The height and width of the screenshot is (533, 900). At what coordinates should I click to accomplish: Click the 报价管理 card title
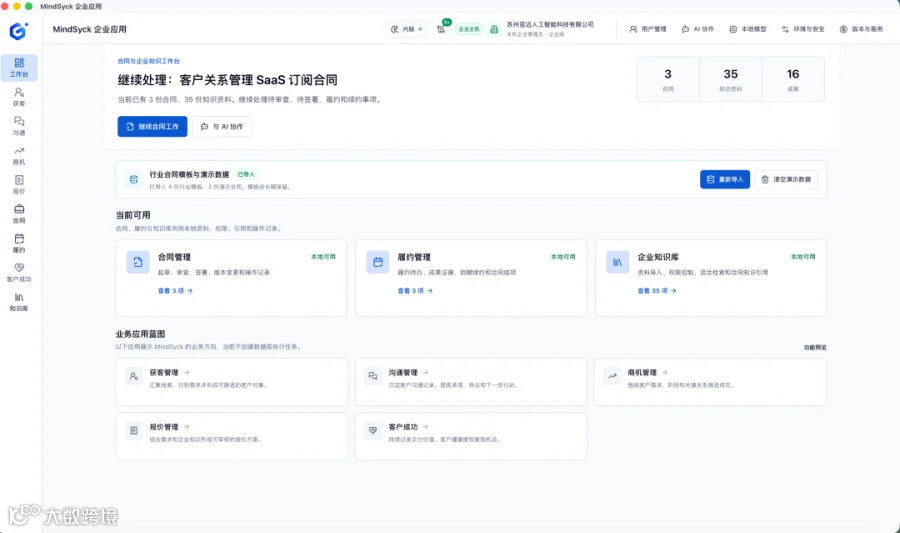pos(164,427)
